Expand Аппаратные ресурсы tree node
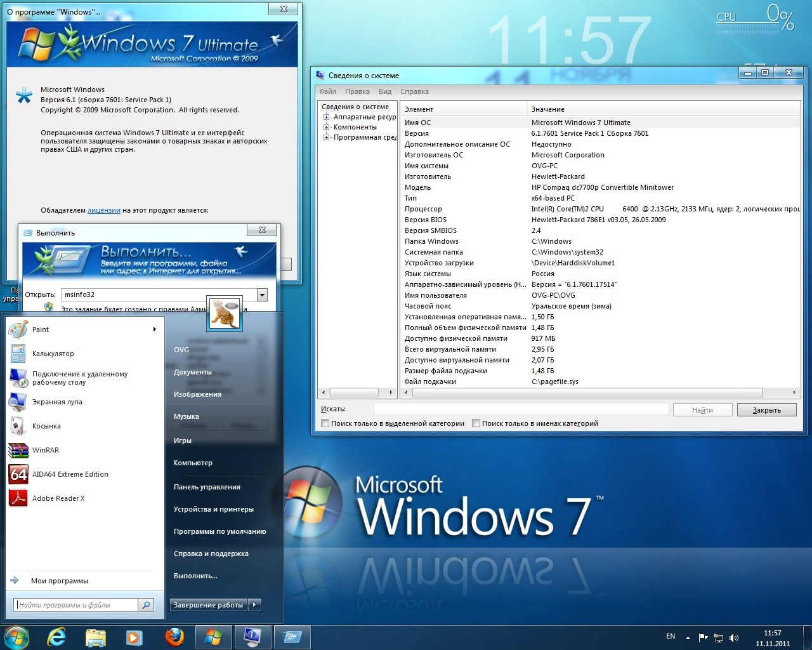Viewport: 812px width, 650px height. pyautogui.click(x=327, y=117)
